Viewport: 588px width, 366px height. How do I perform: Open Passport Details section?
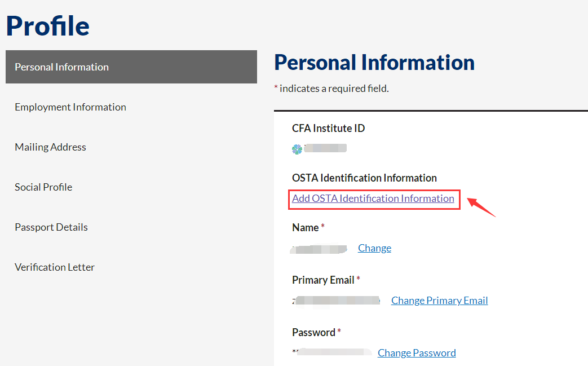[51, 227]
